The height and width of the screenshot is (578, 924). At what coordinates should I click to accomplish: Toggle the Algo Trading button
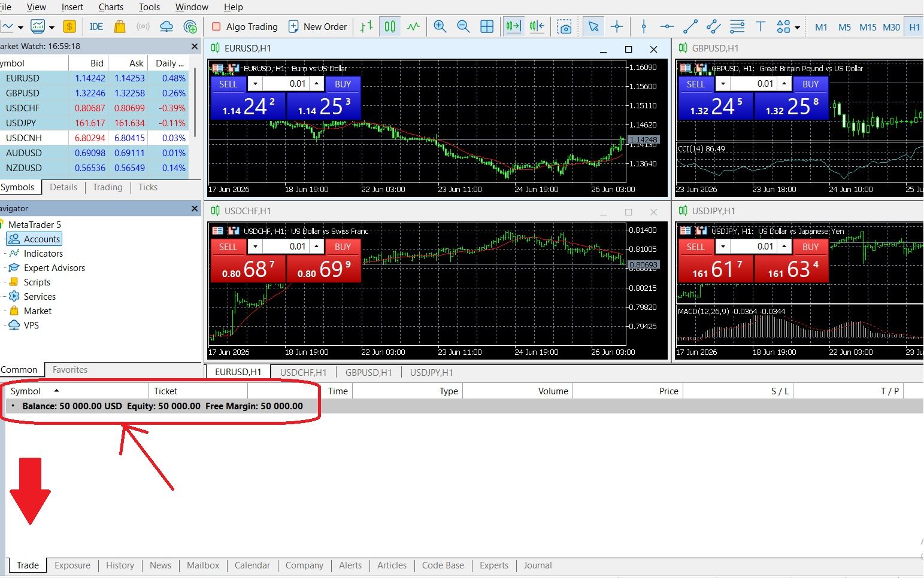click(x=245, y=26)
